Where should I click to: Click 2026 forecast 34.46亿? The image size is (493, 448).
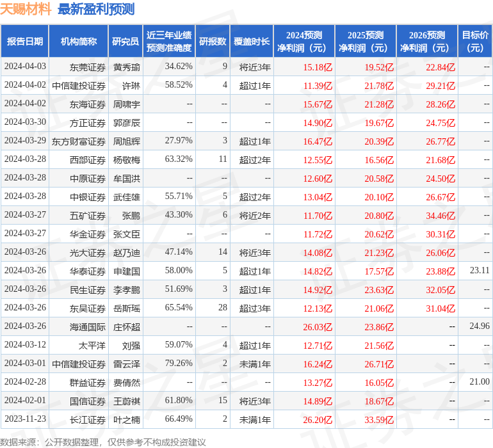440,216
